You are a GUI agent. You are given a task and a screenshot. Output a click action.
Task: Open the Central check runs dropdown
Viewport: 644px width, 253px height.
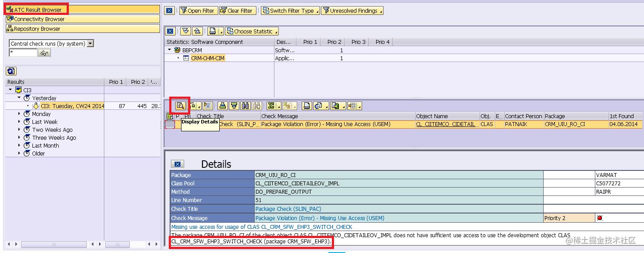coord(89,43)
